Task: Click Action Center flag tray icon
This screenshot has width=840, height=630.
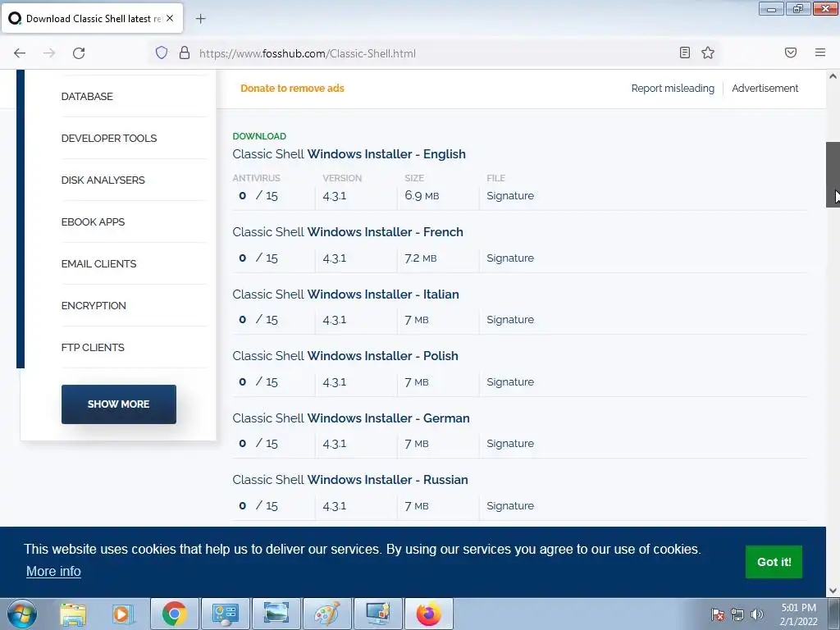Action: pos(717,614)
